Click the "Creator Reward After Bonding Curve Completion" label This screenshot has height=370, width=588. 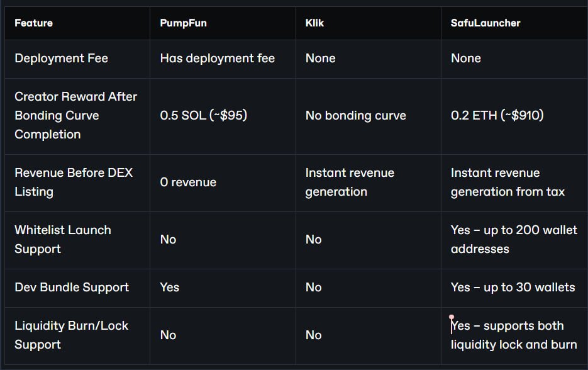(x=75, y=115)
